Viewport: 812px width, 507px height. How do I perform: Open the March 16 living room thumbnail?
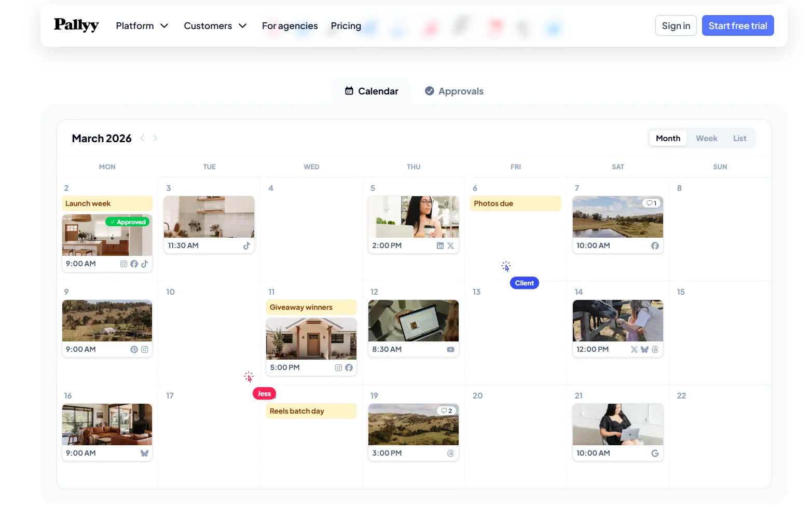[x=107, y=424]
